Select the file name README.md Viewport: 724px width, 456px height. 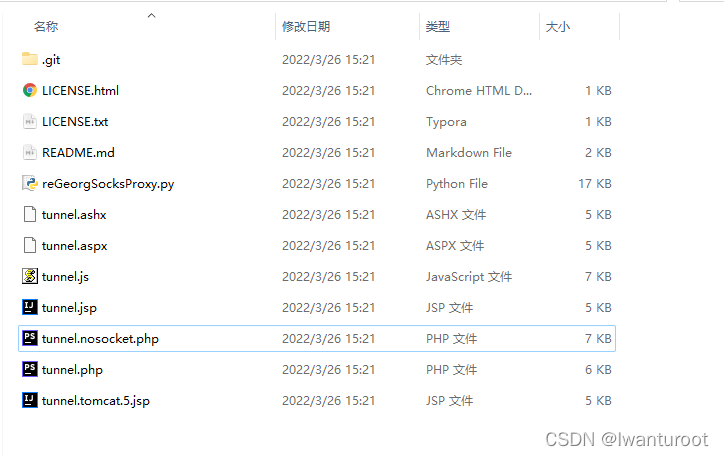(x=78, y=153)
